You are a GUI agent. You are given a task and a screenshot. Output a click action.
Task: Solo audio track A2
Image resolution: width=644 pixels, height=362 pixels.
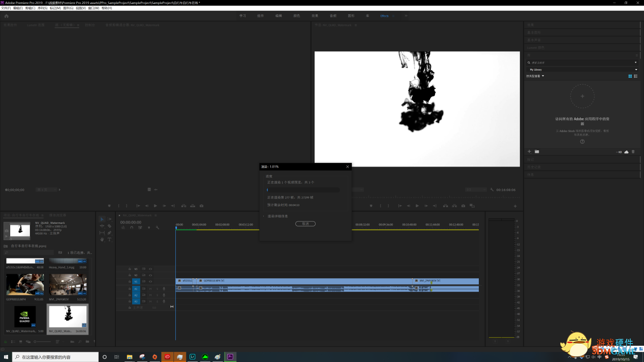(x=157, y=295)
